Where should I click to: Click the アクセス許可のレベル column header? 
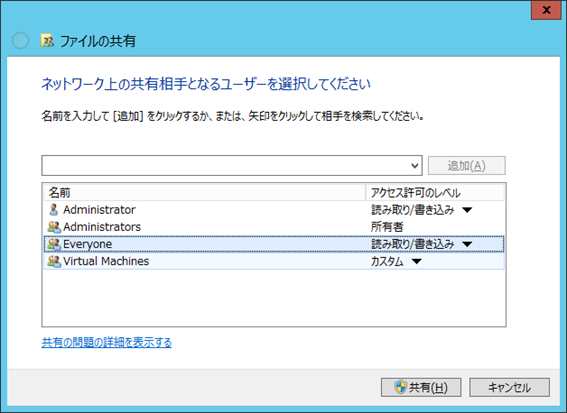coord(435,193)
